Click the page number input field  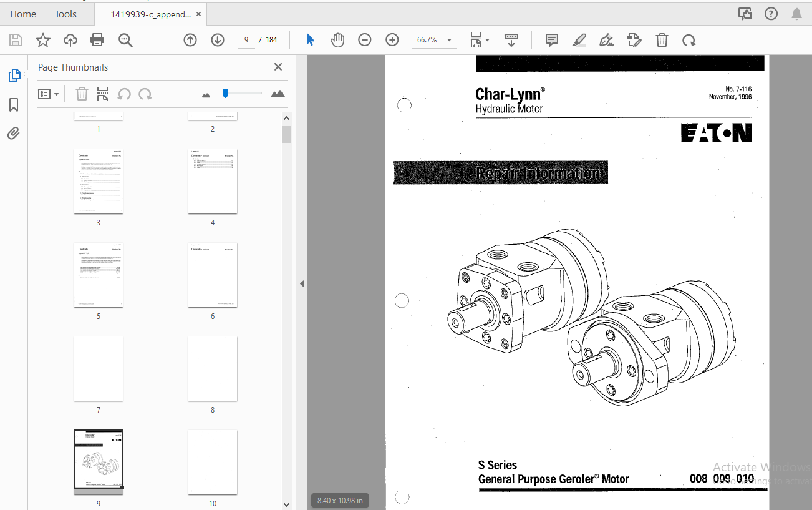246,40
